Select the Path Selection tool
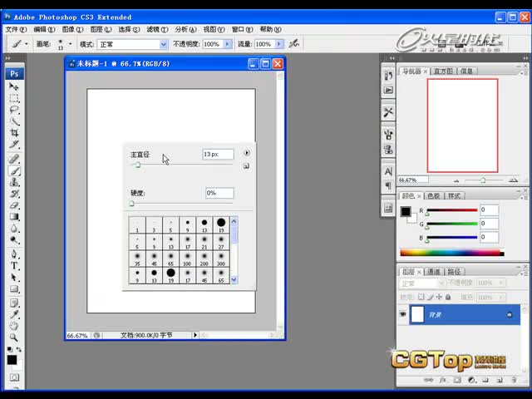 coord(14,277)
